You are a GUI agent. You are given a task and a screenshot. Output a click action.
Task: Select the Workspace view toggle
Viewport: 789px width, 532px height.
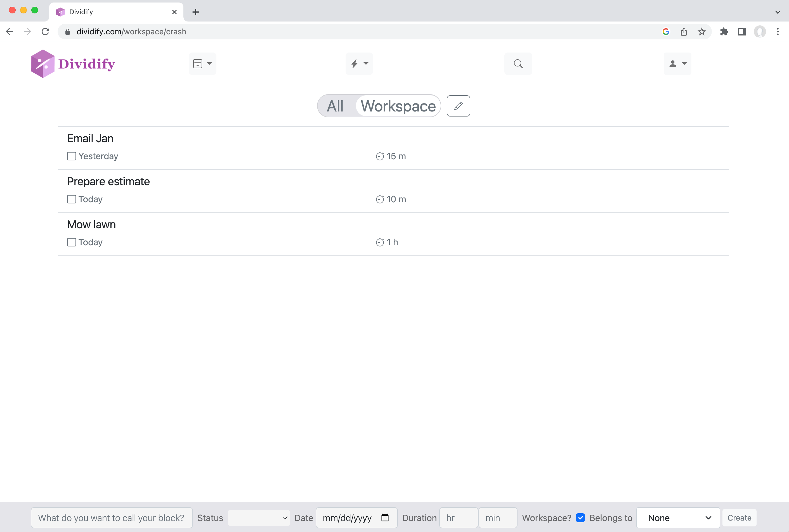pyautogui.click(x=398, y=106)
